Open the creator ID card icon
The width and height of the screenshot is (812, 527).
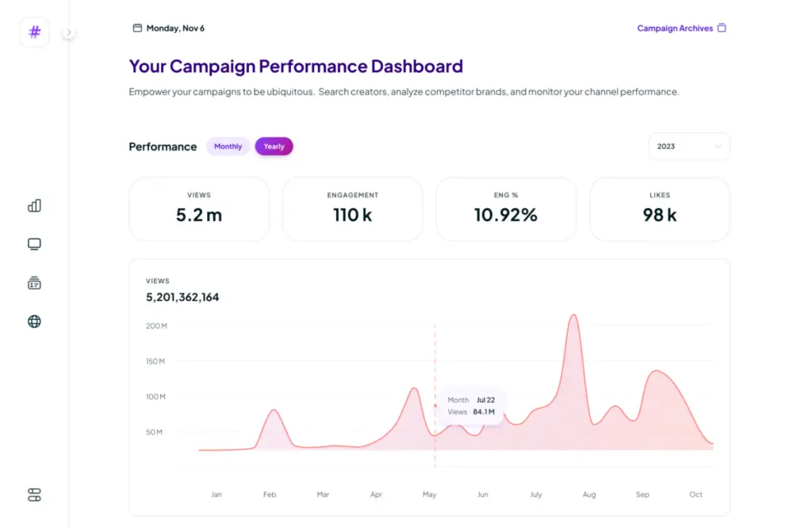[34, 283]
